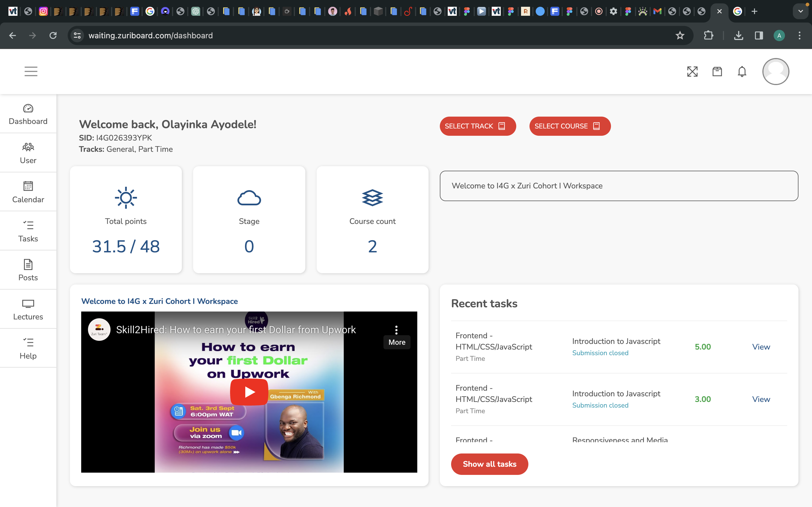This screenshot has width=812, height=507.
Task: Open the tab search chevron in Chrome
Action: pyautogui.click(x=800, y=11)
